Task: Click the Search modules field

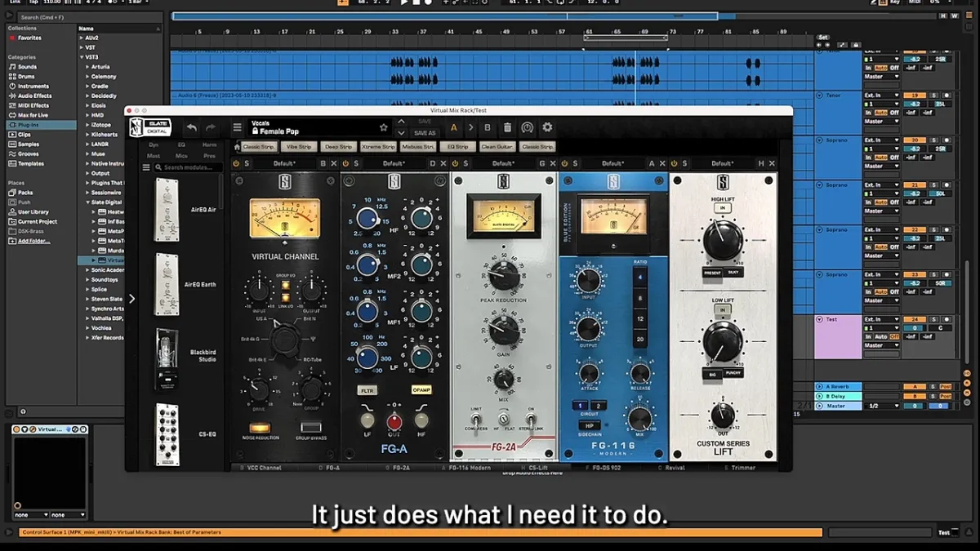Action: click(x=188, y=167)
